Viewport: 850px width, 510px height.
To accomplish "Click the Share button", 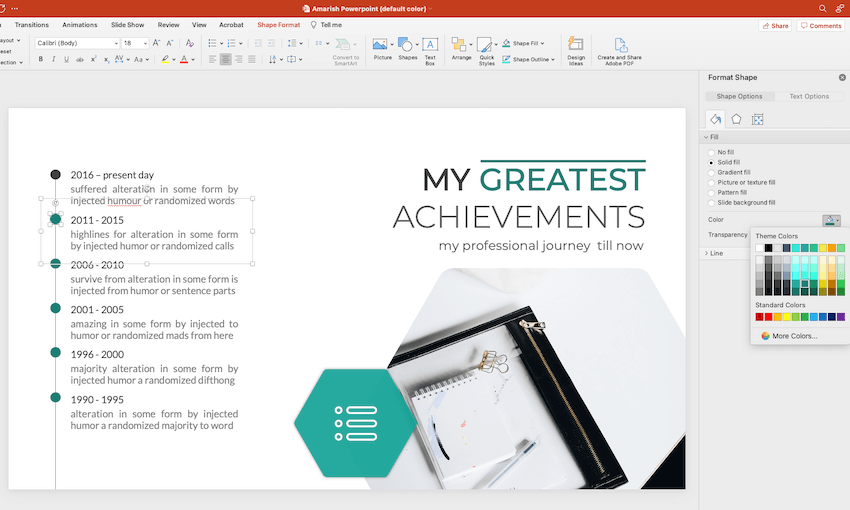I will pos(775,25).
